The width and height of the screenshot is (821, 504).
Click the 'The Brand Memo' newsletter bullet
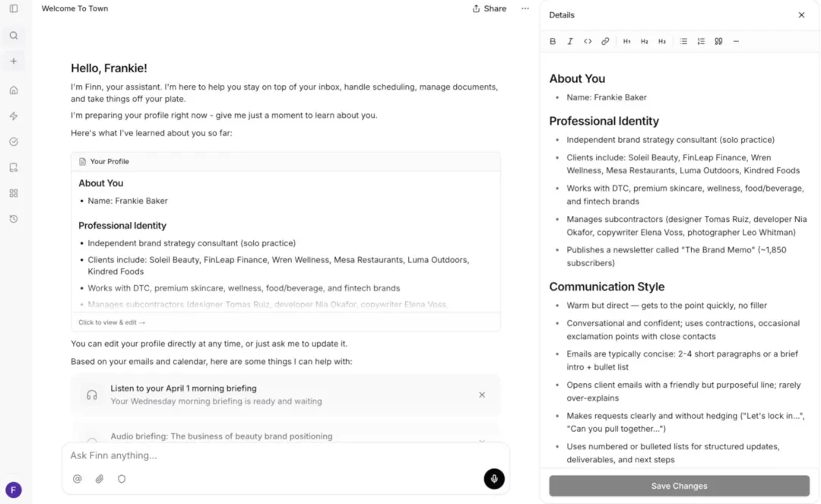677,256
